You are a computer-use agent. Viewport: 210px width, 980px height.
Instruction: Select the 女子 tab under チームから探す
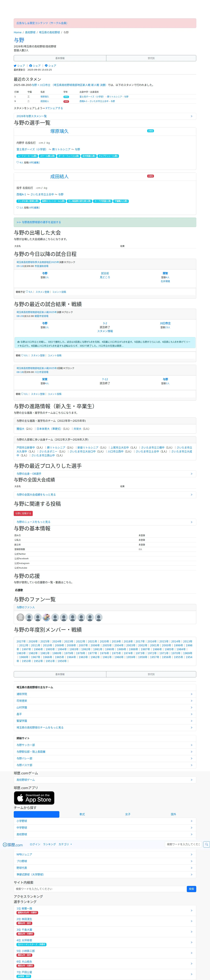(128, 814)
